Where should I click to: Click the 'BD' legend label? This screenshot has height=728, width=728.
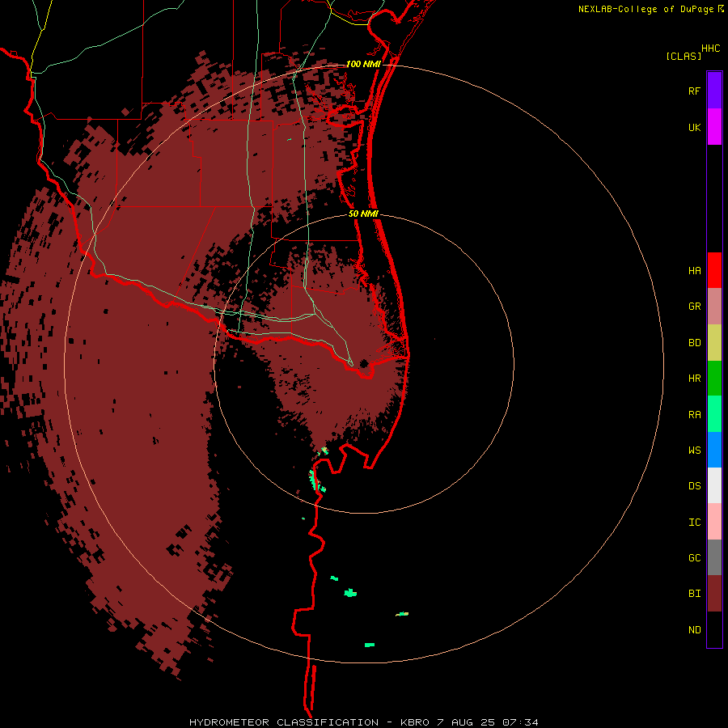pos(694,343)
